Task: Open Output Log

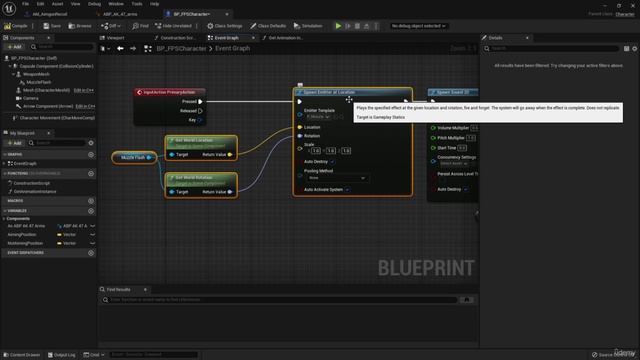Action: click(x=62, y=355)
